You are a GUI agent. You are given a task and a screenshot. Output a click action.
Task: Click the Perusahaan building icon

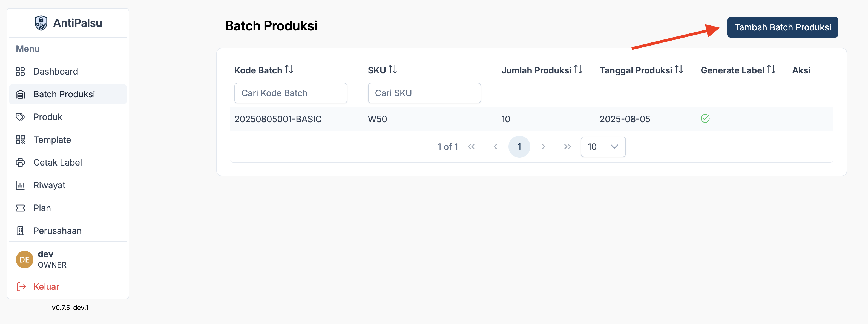coord(20,231)
